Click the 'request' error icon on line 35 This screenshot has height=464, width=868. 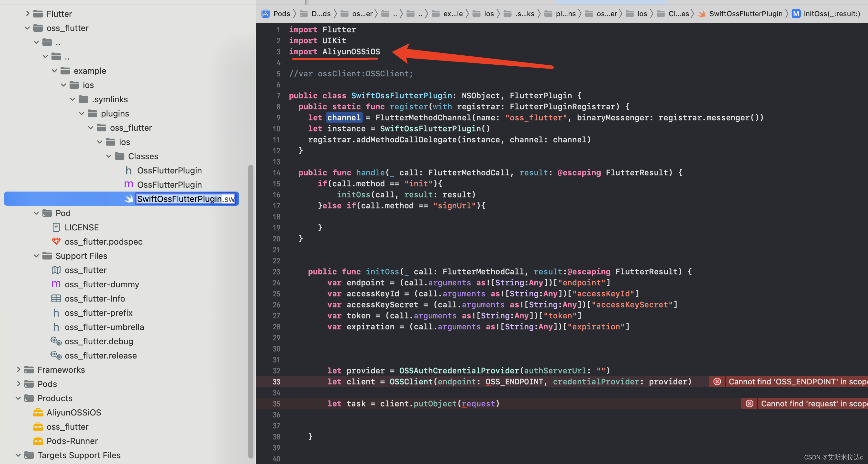pos(750,403)
